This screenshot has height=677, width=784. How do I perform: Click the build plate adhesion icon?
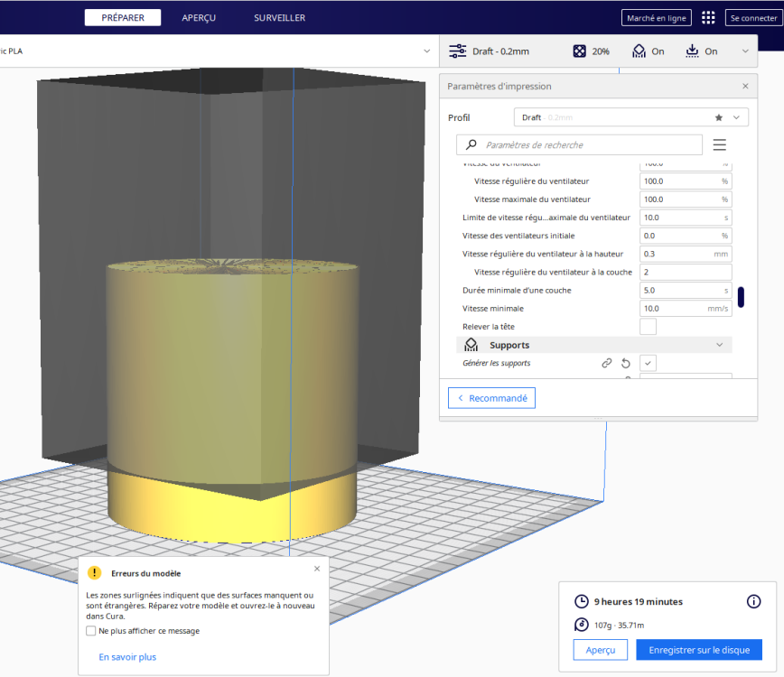tap(692, 51)
